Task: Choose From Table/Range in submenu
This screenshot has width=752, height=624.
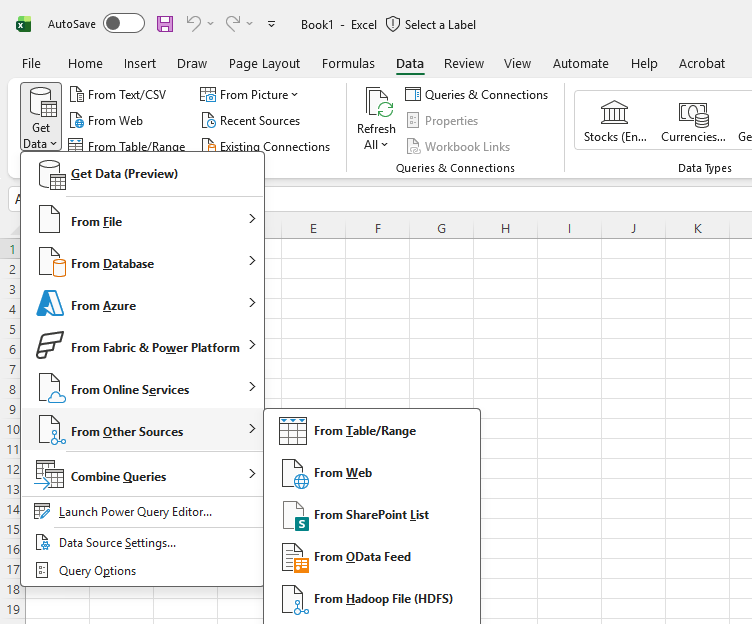Action: tap(372, 431)
